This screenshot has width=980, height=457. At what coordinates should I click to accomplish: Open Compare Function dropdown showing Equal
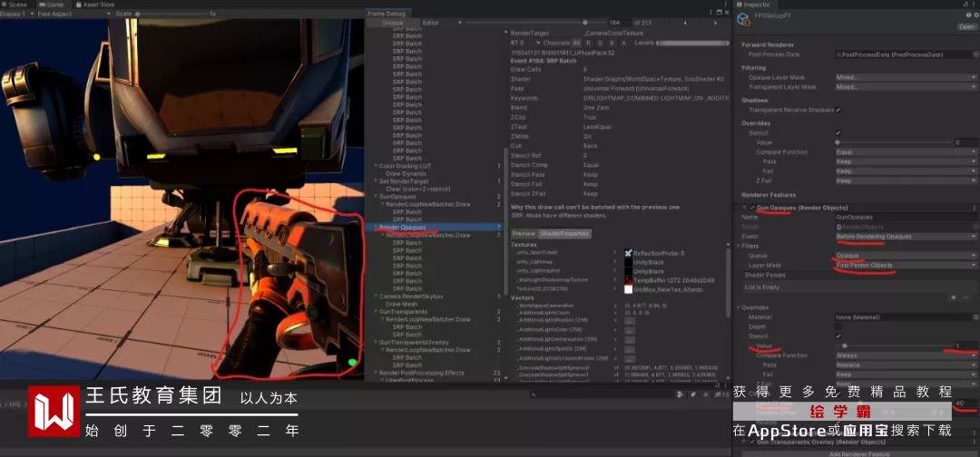point(906,151)
